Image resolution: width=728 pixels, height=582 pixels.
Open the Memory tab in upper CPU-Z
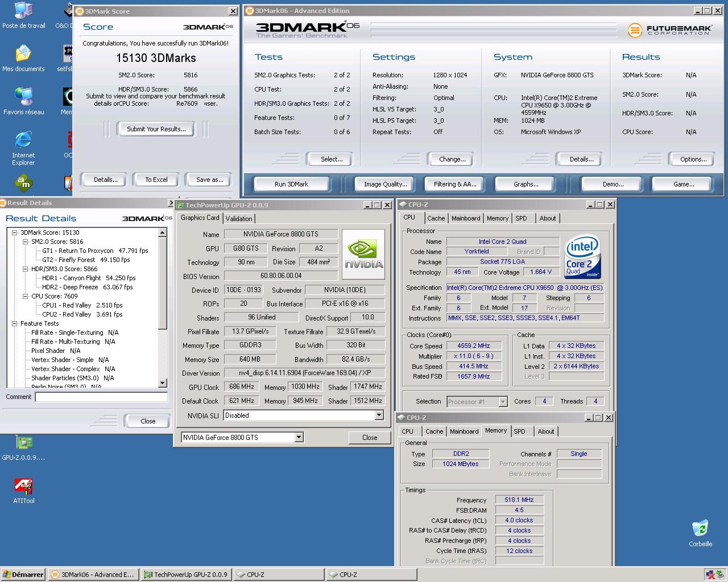pyautogui.click(x=498, y=218)
